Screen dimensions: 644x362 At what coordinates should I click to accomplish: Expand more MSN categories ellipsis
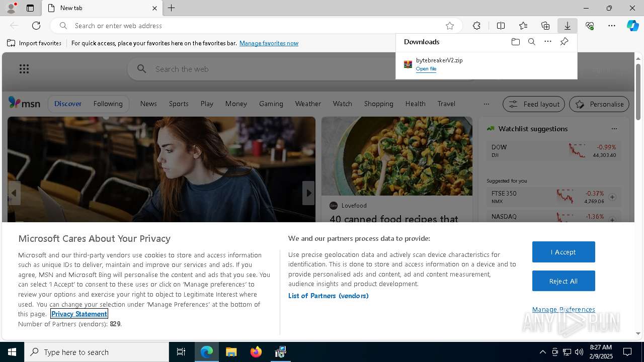point(486,104)
